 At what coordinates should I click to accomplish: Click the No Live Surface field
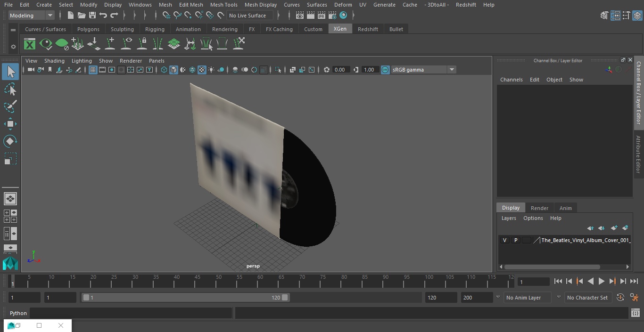(x=249, y=16)
